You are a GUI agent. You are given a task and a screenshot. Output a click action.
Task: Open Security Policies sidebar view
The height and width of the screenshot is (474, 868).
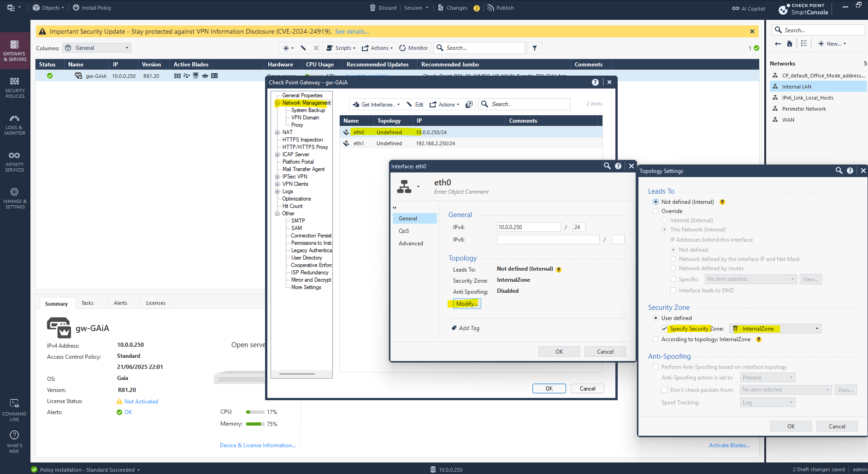(x=15, y=87)
